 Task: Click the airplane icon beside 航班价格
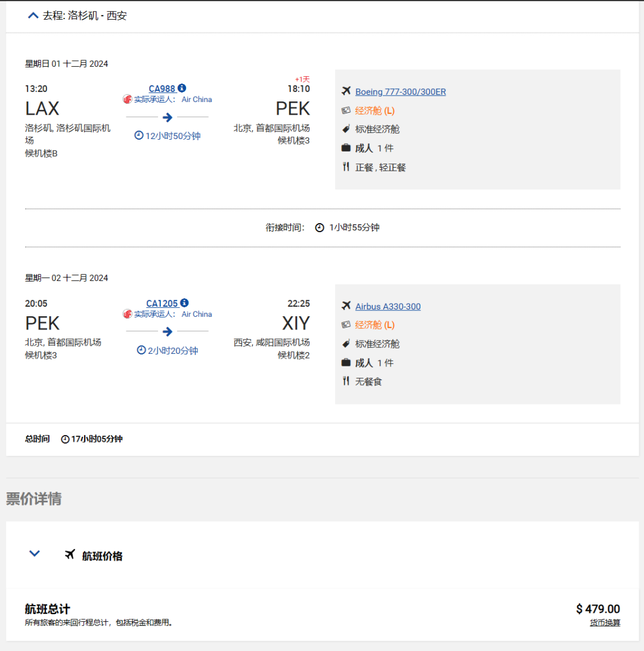click(x=70, y=554)
